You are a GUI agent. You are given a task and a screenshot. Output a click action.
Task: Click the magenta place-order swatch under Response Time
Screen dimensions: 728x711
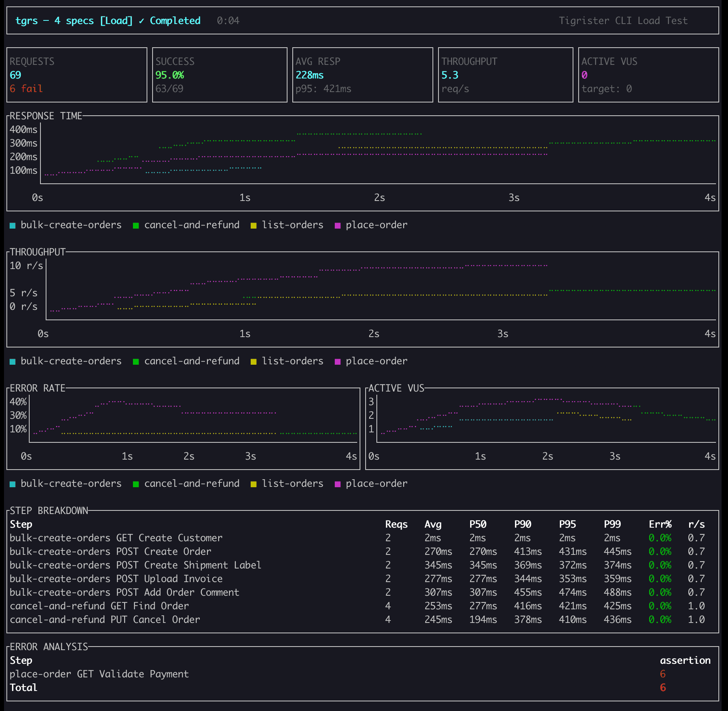338,225
